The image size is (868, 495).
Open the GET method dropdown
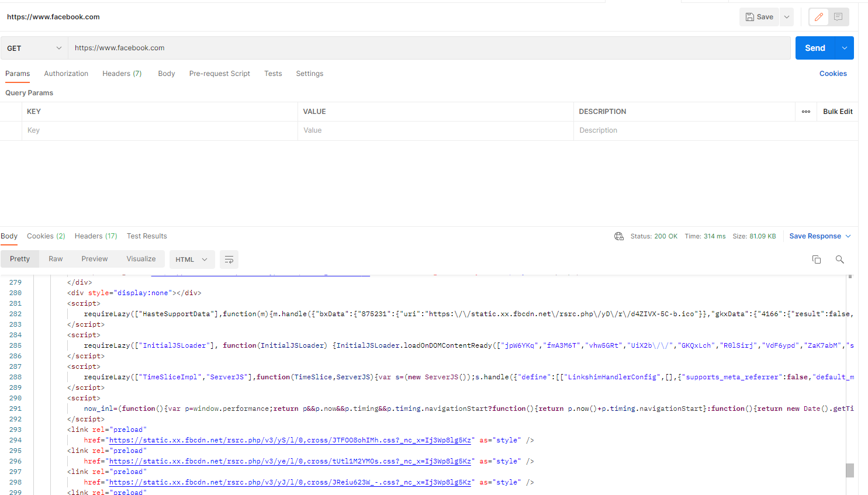[34, 48]
